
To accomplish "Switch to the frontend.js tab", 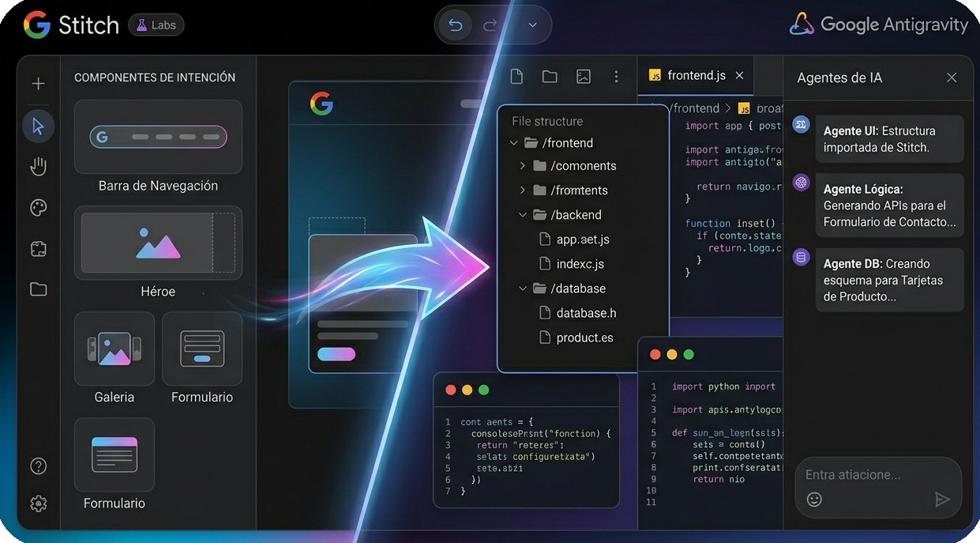I will [x=695, y=76].
